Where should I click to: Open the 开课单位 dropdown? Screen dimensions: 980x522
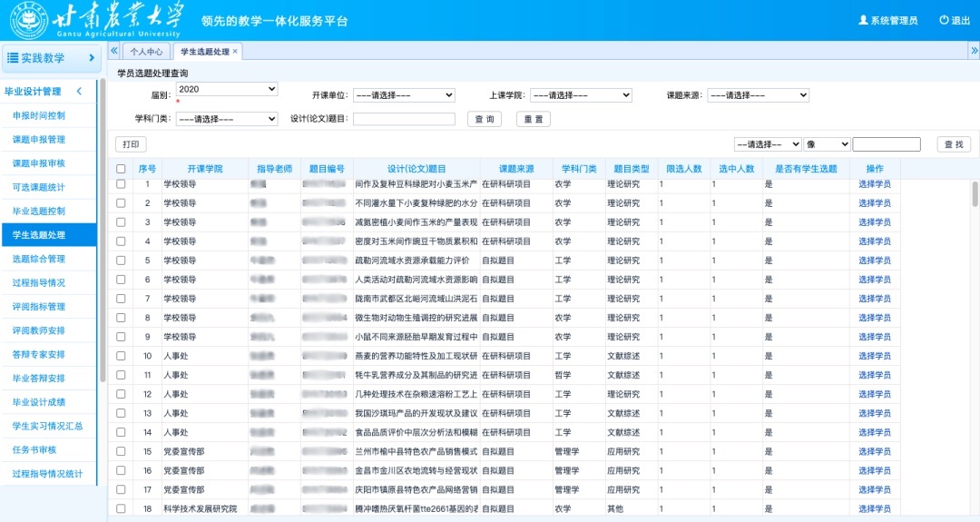pyautogui.click(x=404, y=95)
